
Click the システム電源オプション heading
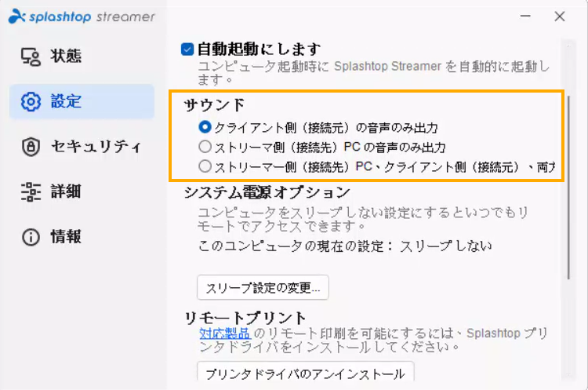pos(267,192)
